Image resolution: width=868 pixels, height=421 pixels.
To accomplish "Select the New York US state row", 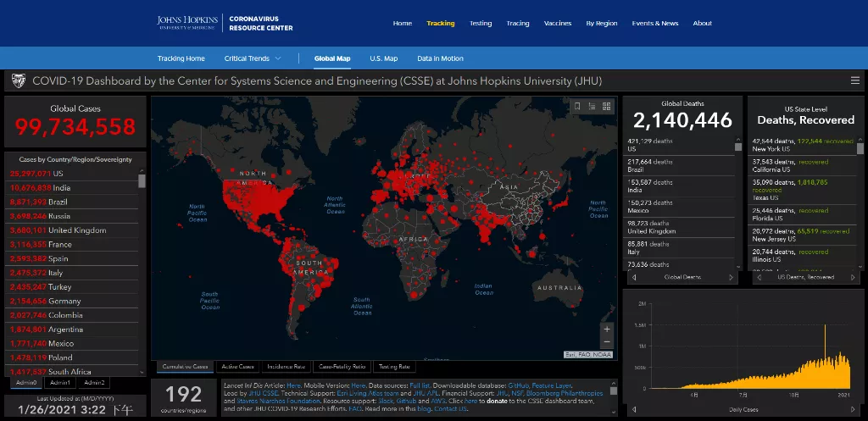I will [802, 145].
